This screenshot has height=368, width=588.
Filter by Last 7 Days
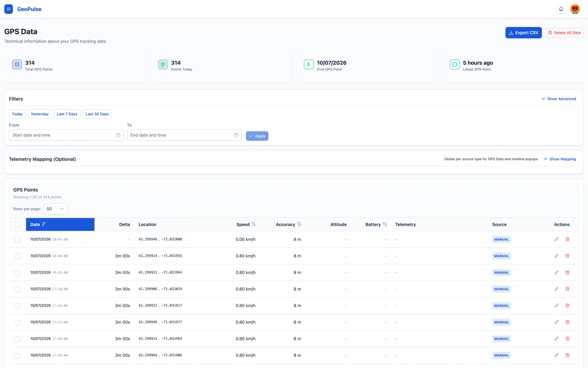[x=67, y=114]
